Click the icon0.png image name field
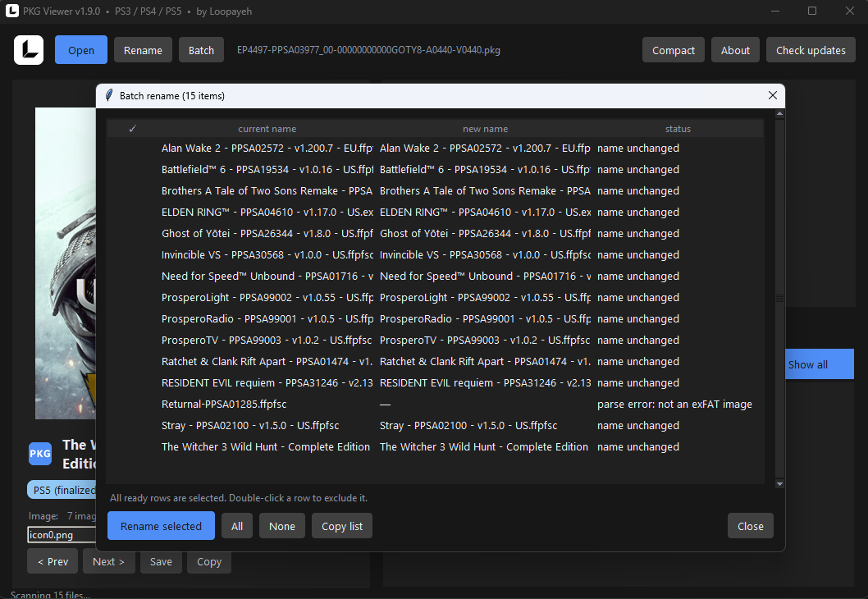This screenshot has height=599, width=868. click(62, 535)
